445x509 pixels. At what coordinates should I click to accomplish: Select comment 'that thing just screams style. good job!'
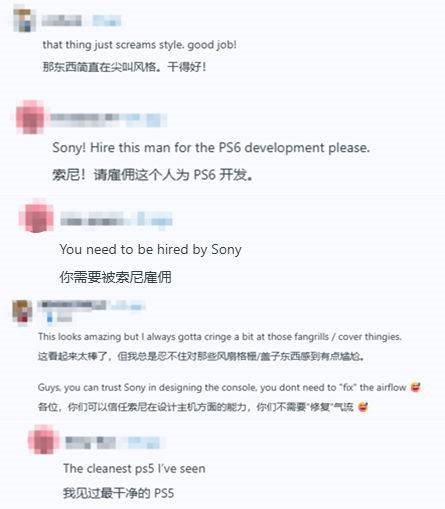(139, 45)
